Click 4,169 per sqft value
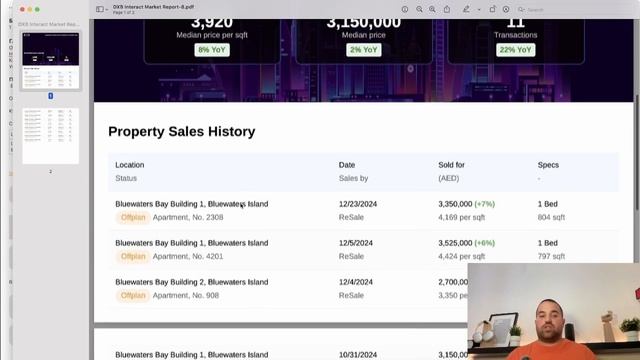Image resolution: width=640 pixels, height=360 pixels. click(462, 217)
